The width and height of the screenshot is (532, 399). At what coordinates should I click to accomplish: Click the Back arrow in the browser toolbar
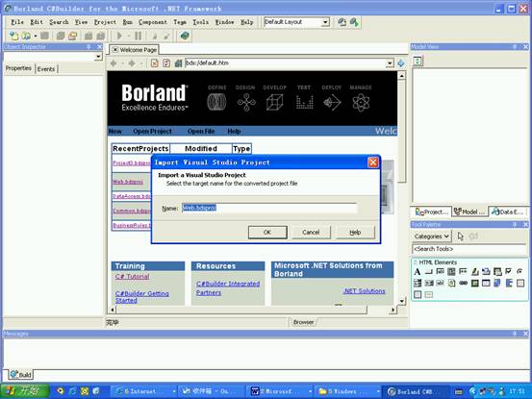pos(114,63)
